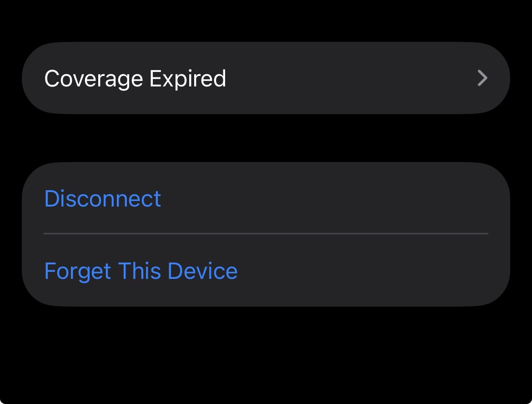Tap the gray disclosure chevron
Viewport: 532px width, 404px height.
coord(482,78)
